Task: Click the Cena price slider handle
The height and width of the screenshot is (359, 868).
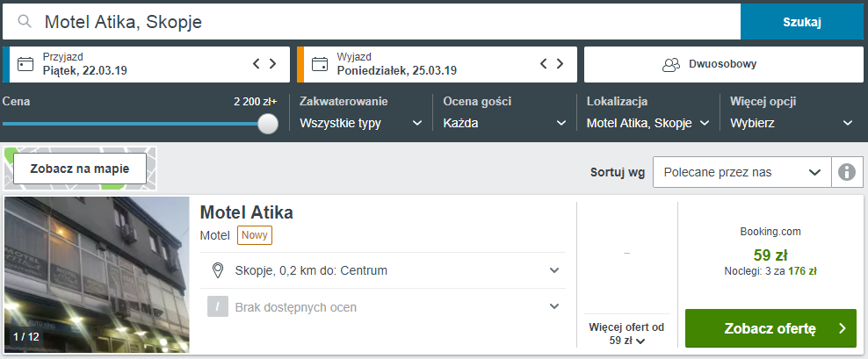Action: [268, 124]
